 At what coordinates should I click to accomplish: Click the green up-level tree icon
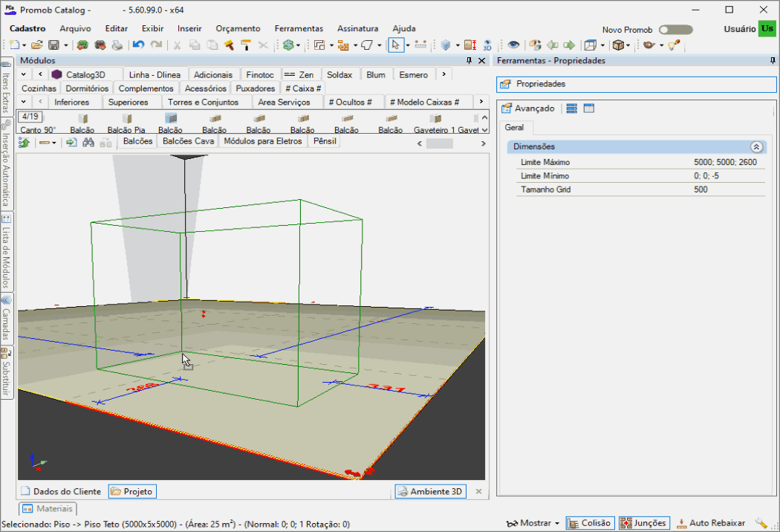pos(24,143)
